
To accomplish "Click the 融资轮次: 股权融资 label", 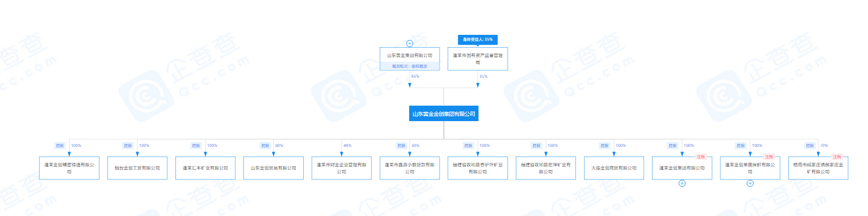I will (x=410, y=66).
